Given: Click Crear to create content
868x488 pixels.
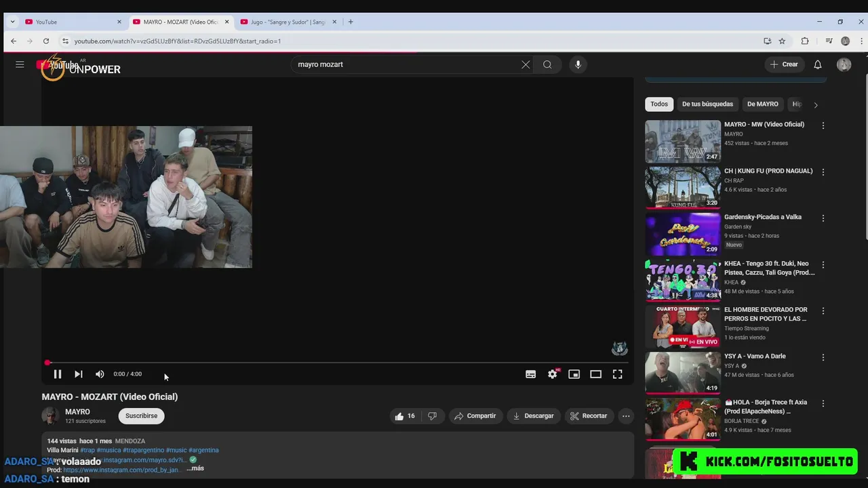Looking at the screenshot, I should (784, 64).
